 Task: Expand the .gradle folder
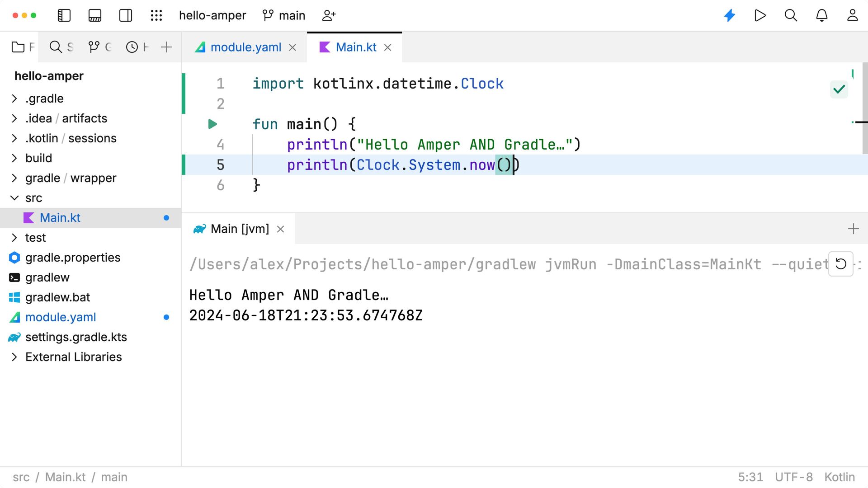point(14,99)
